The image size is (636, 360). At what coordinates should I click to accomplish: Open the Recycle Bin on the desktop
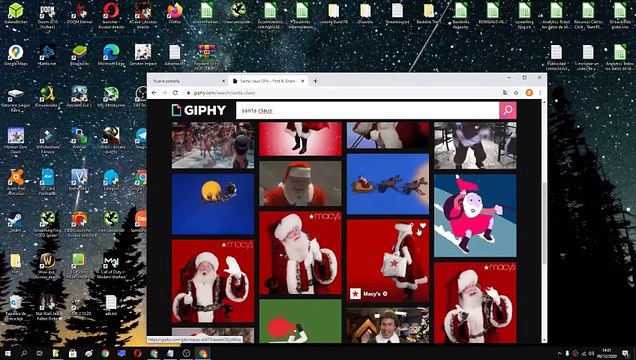pyautogui.click(x=15, y=308)
